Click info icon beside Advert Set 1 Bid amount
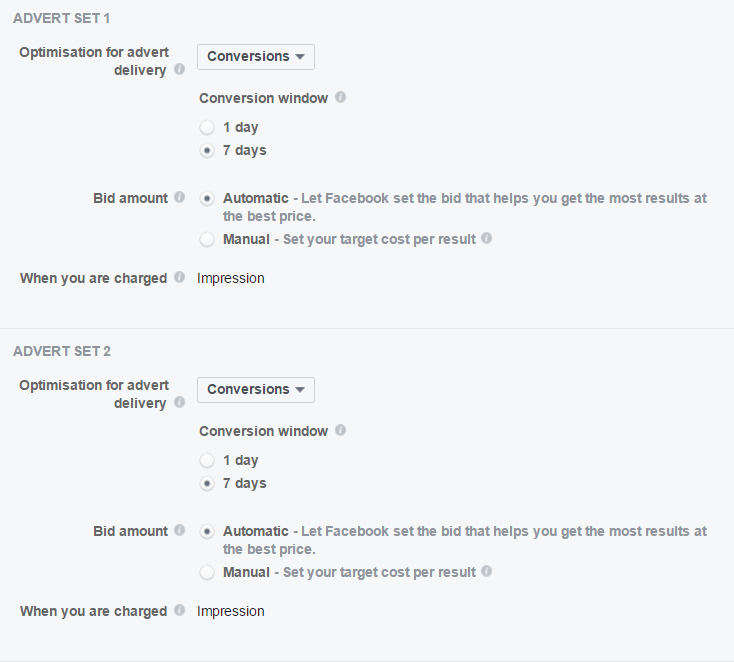Screen dimensions: 734x662 pos(179,198)
